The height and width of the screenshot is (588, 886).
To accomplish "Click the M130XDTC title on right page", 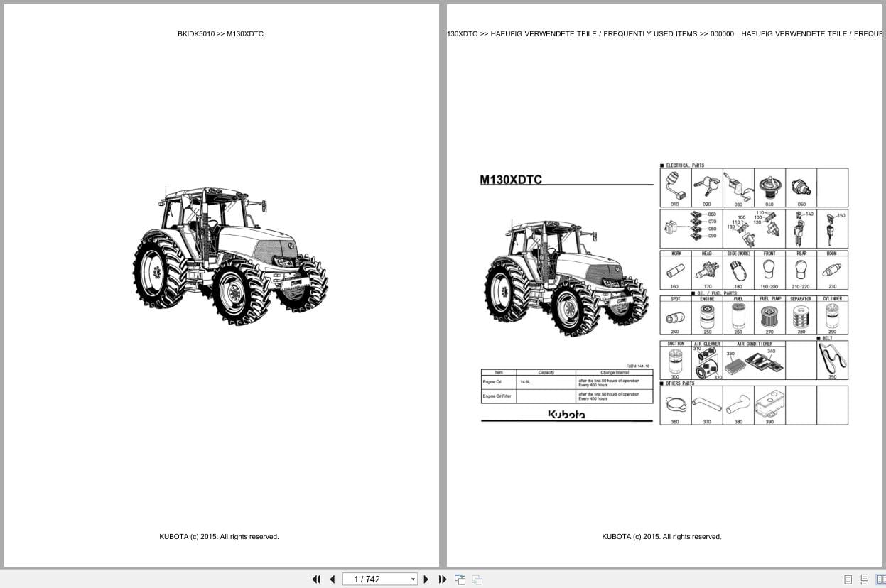I will point(511,180).
